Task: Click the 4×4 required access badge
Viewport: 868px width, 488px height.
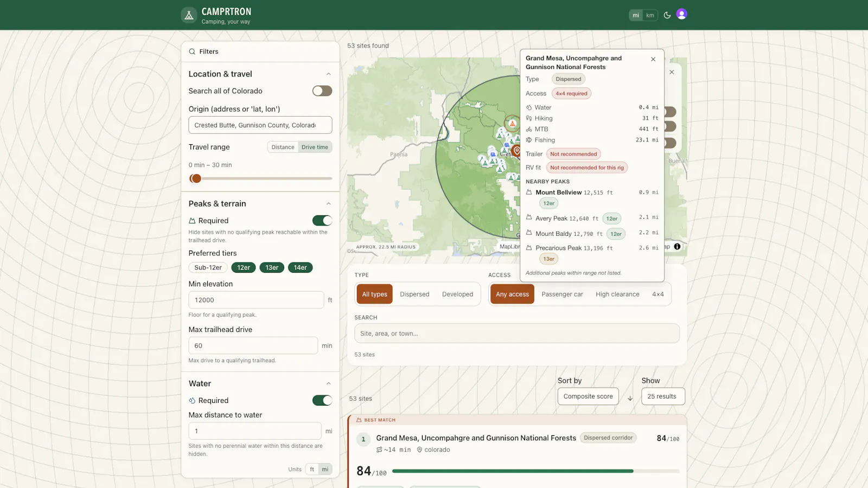Action: [x=571, y=93]
